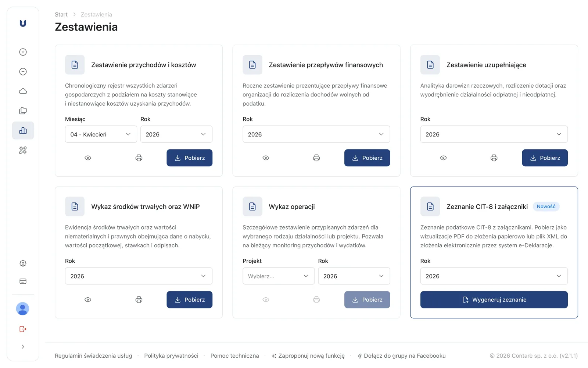This screenshot has width=588, height=368.
Task: Select the expense (minus) icon in sidebar
Action: 23,71
